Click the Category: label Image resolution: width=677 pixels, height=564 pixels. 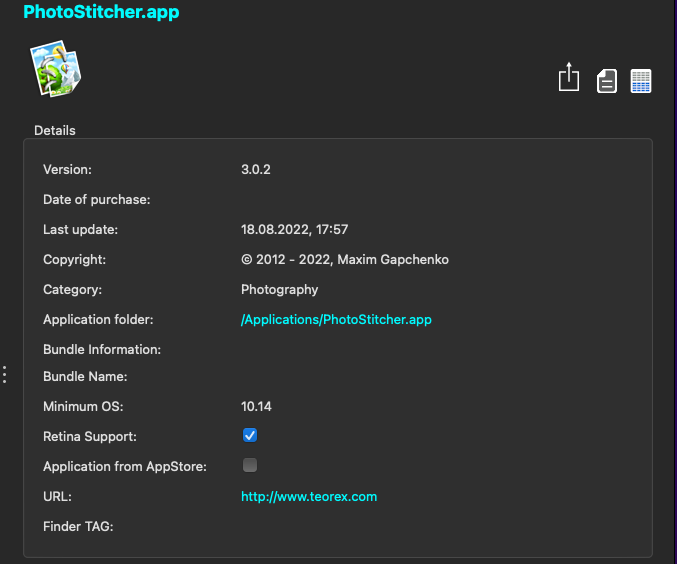point(73,290)
